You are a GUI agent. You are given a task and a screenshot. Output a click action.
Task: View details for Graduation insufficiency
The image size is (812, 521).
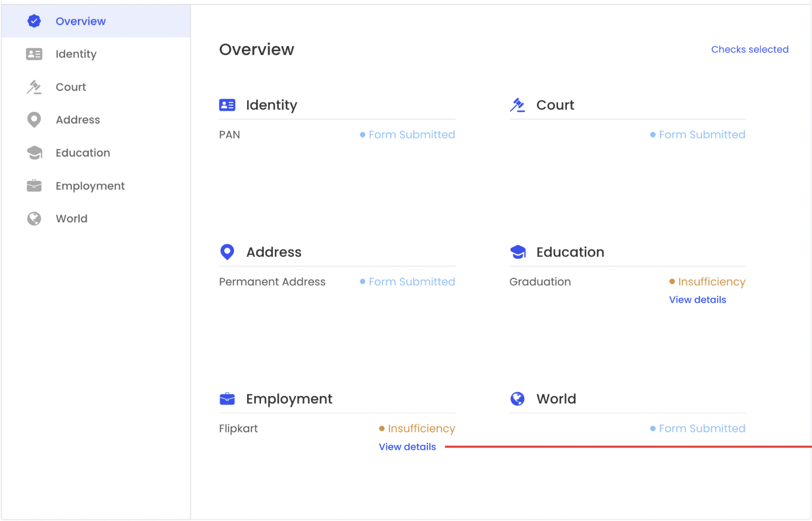(697, 300)
